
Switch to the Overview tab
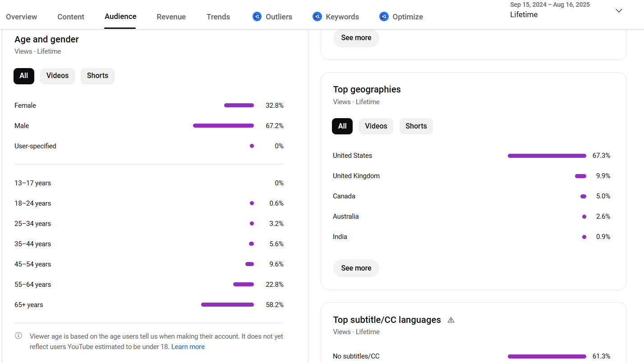click(22, 17)
